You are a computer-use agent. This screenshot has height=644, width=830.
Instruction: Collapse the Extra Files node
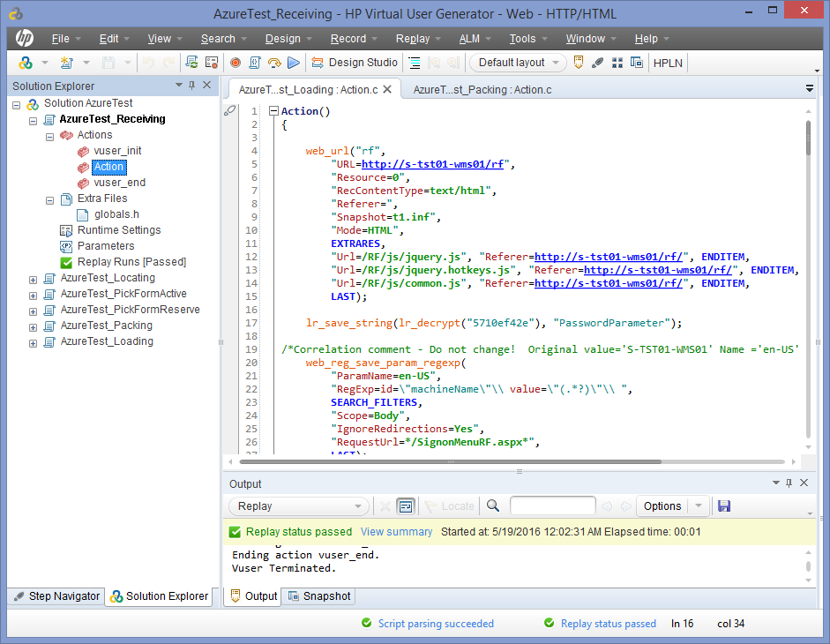[49, 200]
